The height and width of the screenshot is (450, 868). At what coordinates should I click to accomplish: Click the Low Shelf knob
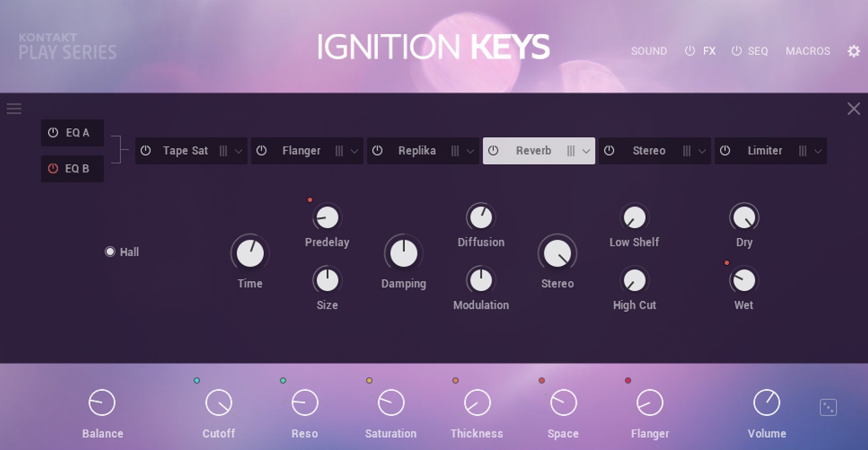pos(635,217)
